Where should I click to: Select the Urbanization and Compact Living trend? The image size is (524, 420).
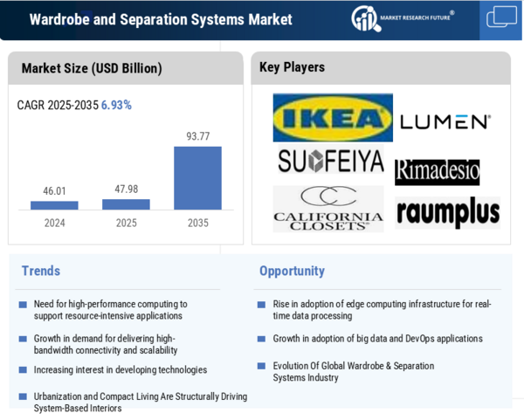[x=140, y=402]
